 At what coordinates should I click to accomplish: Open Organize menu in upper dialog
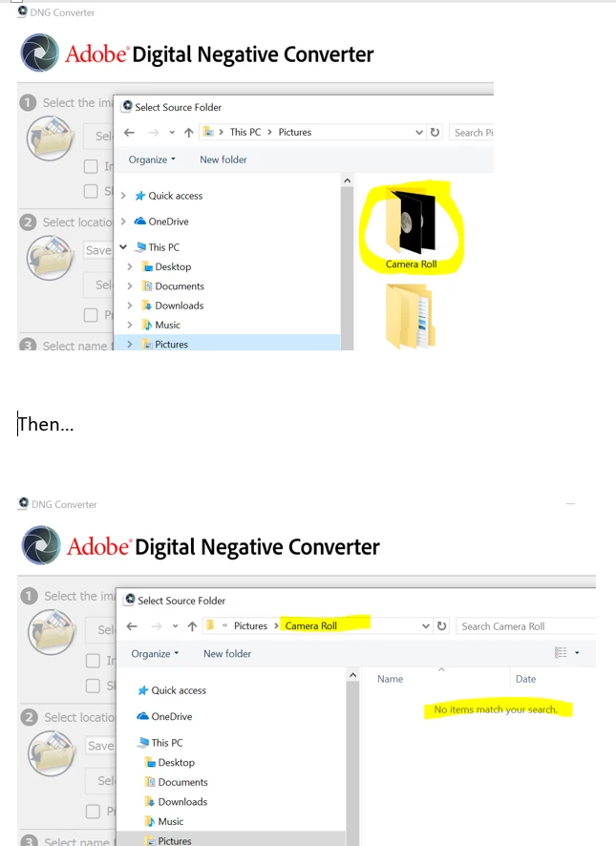tap(152, 159)
